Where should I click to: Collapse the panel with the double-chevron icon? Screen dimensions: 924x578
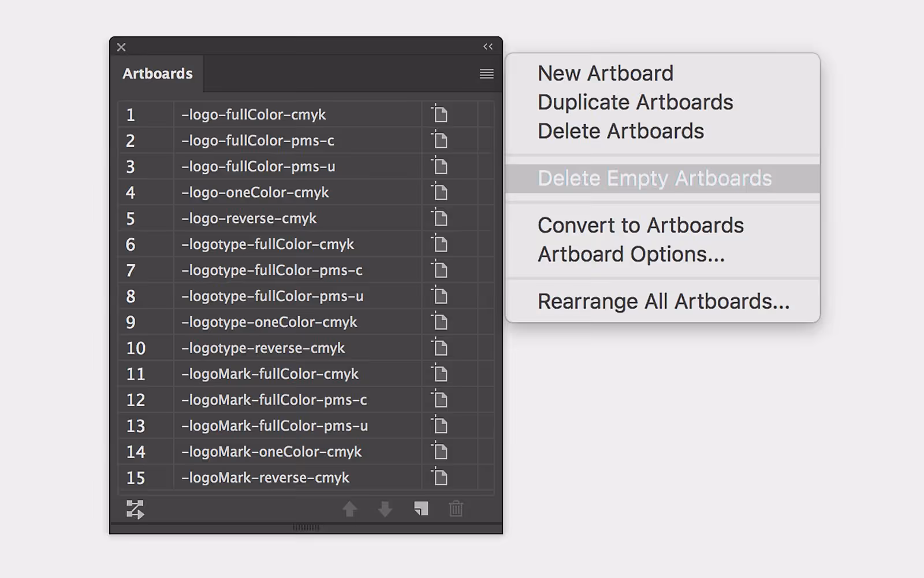click(488, 47)
